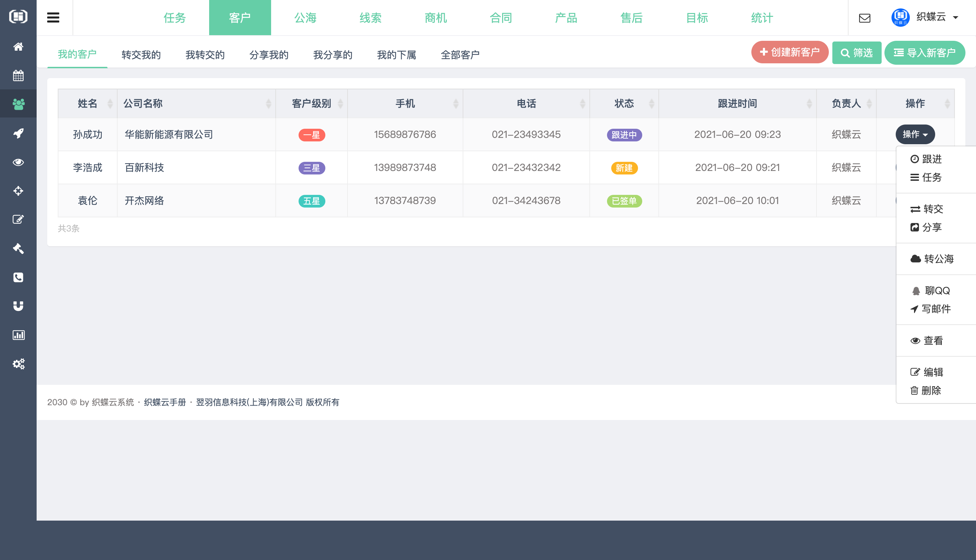Select the calendar icon in the sidebar
The width and height of the screenshot is (976, 560).
coord(18,76)
